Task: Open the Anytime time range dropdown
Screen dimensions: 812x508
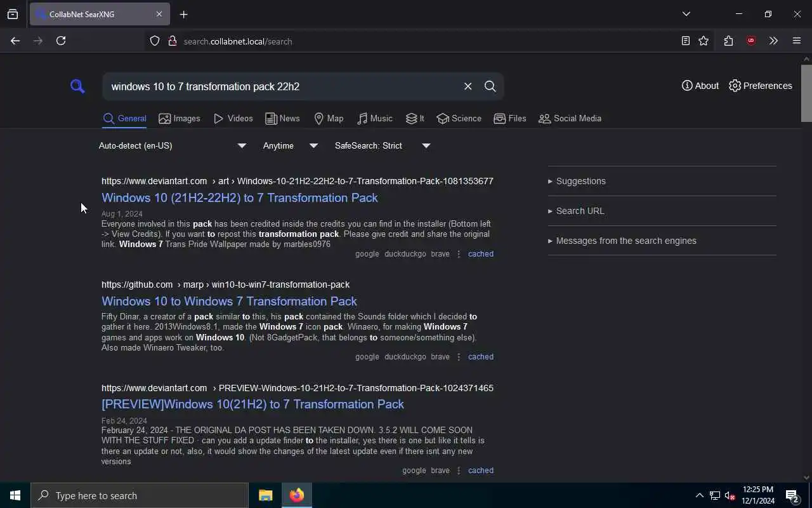Action: [x=290, y=146]
